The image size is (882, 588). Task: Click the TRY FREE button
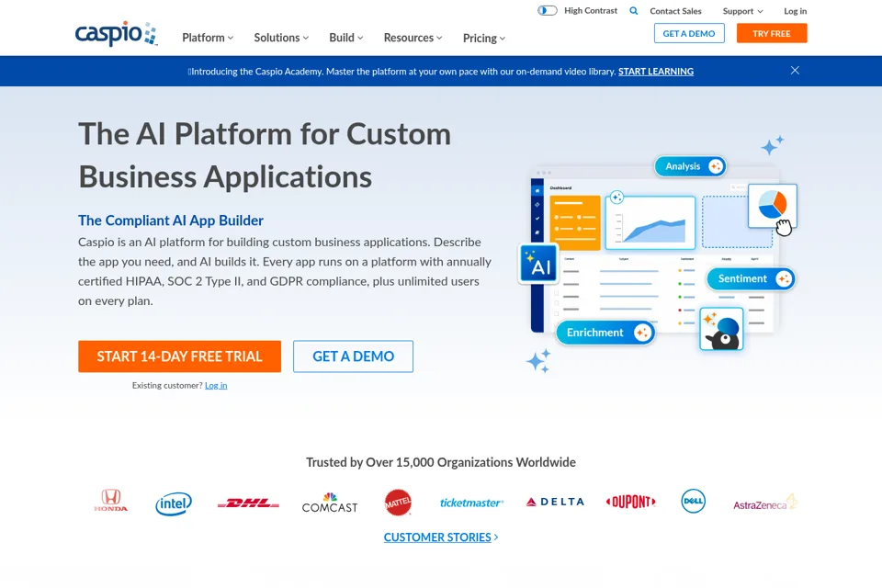click(772, 33)
